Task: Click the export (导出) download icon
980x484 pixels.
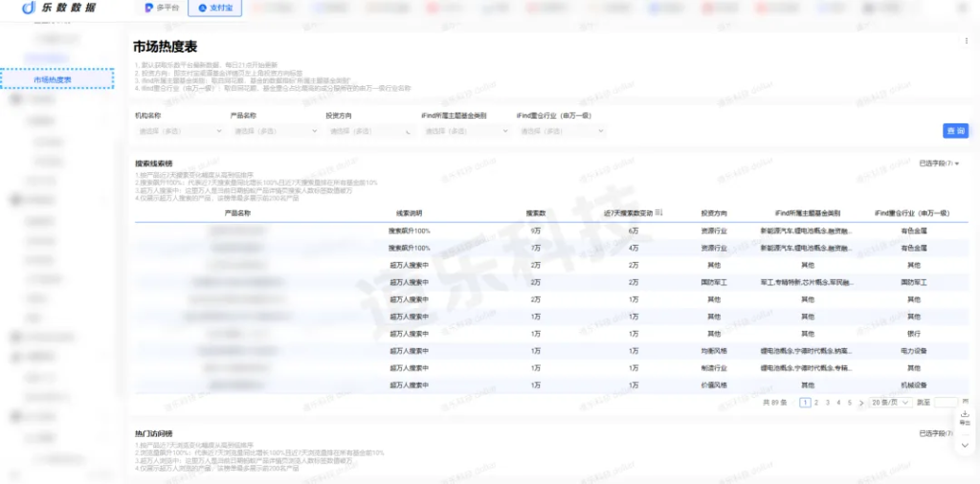Action: coord(964,414)
